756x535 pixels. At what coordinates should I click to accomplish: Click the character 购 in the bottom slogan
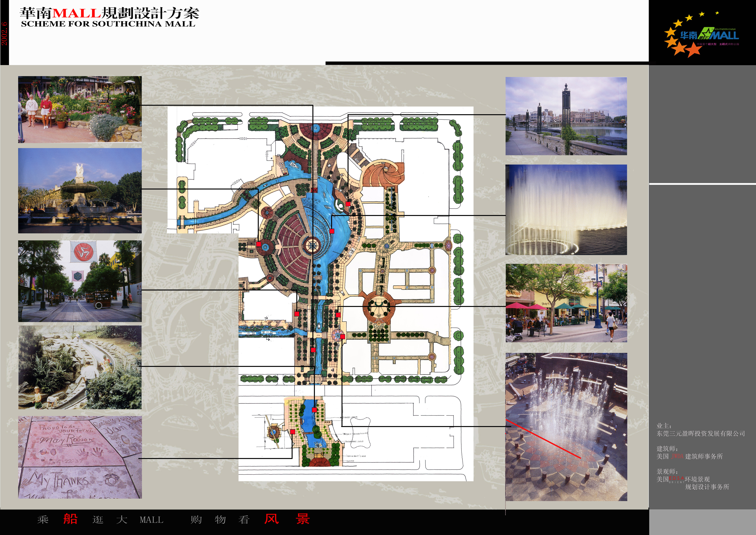click(196, 520)
